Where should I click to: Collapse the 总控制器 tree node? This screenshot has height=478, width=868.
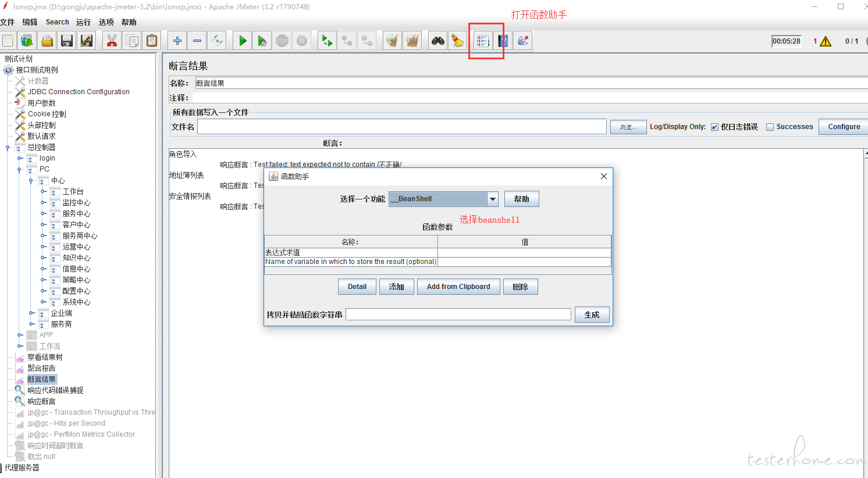tap(8, 147)
